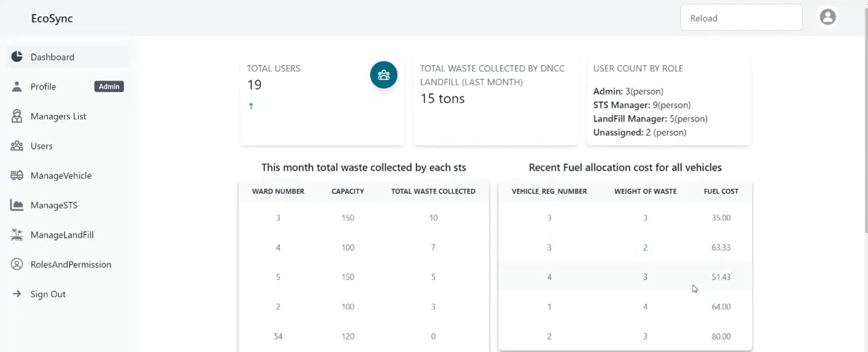The height and width of the screenshot is (352, 868).
Task: Click total waste collected value 7
Action: (433, 248)
